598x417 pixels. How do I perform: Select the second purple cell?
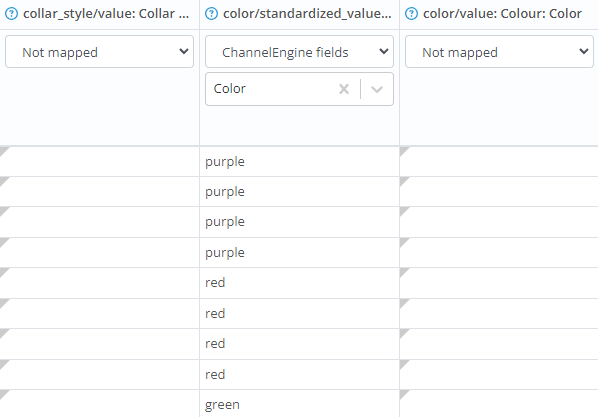coord(299,192)
